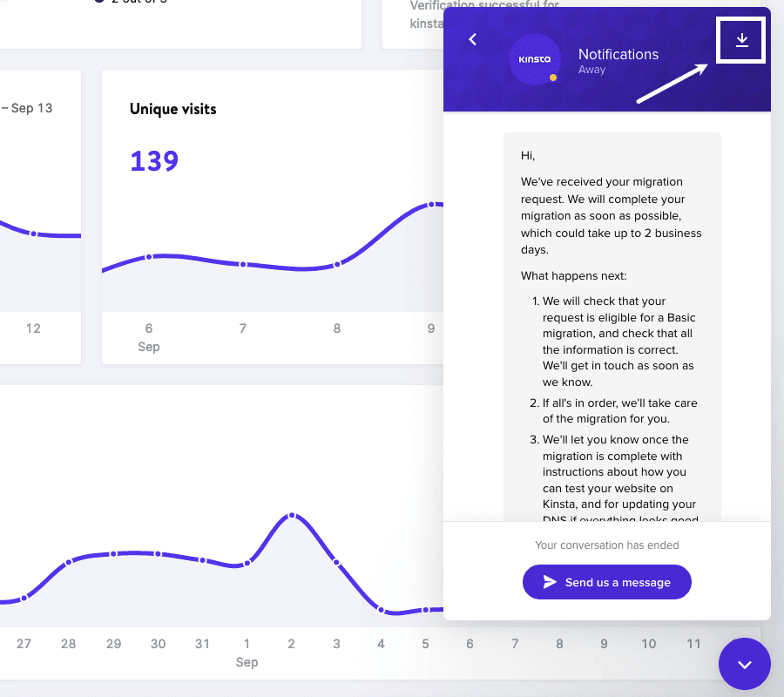Click the yellow Away status dot

(x=553, y=78)
